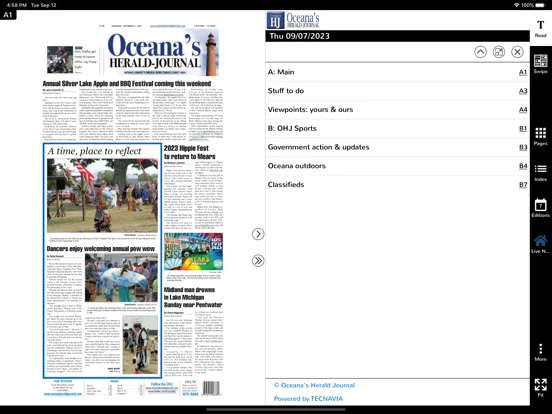Open Viewpoints: yours & ours section
This screenshot has width=552, height=414.
[x=397, y=109]
